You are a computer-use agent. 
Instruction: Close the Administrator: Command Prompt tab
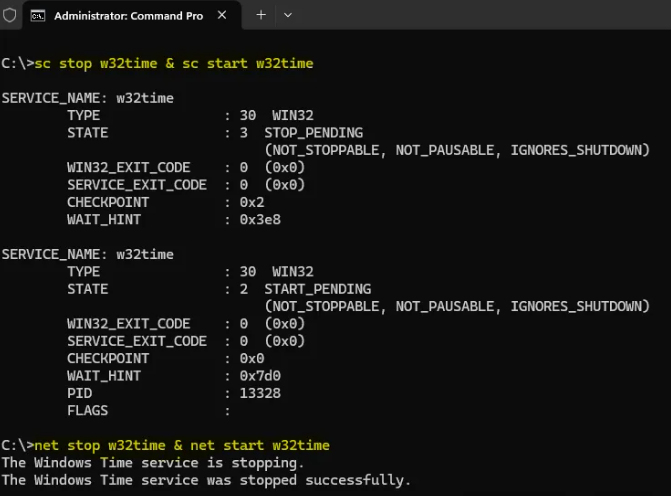(221, 16)
